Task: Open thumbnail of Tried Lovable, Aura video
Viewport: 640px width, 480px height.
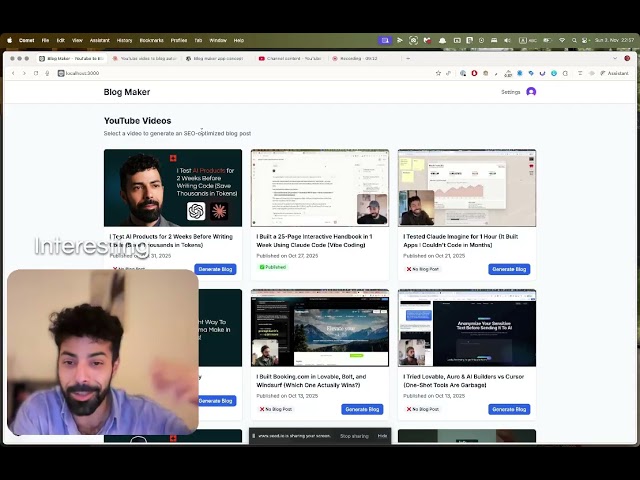Action: (x=467, y=328)
